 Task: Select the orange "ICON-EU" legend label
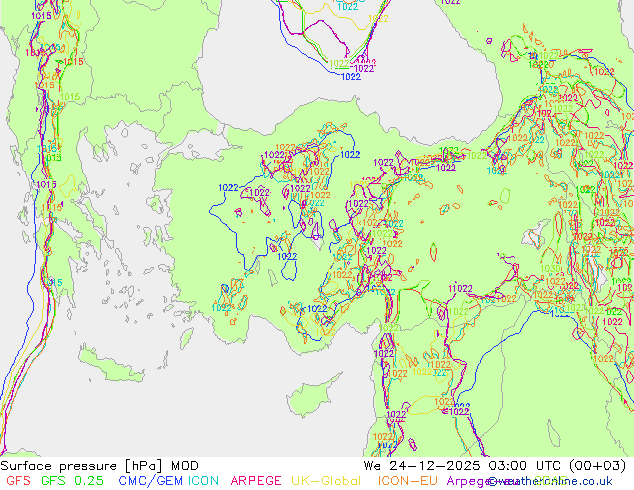[408, 481]
